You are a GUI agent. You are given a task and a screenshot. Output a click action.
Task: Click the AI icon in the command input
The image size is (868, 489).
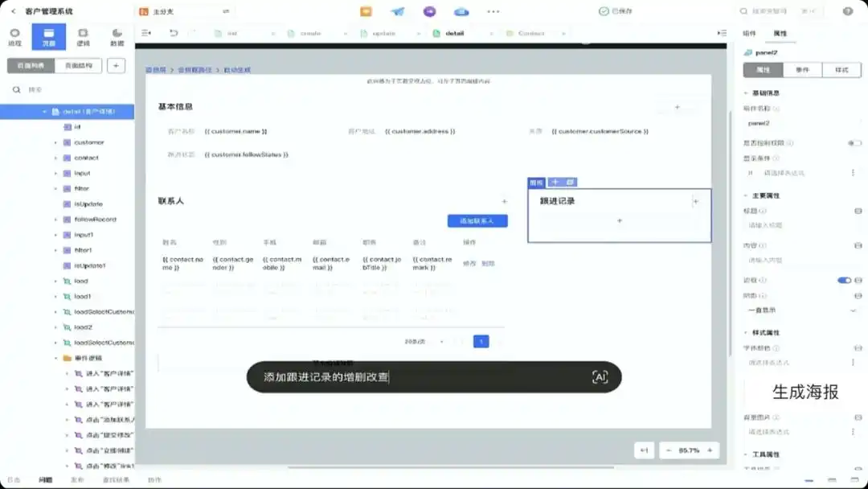[602, 376]
